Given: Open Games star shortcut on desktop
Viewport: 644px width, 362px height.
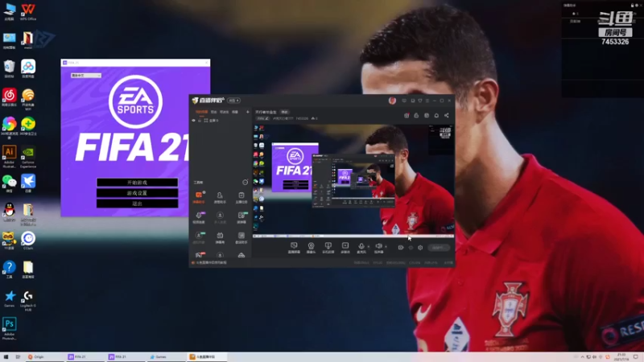Looking at the screenshot, I should (9, 298).
